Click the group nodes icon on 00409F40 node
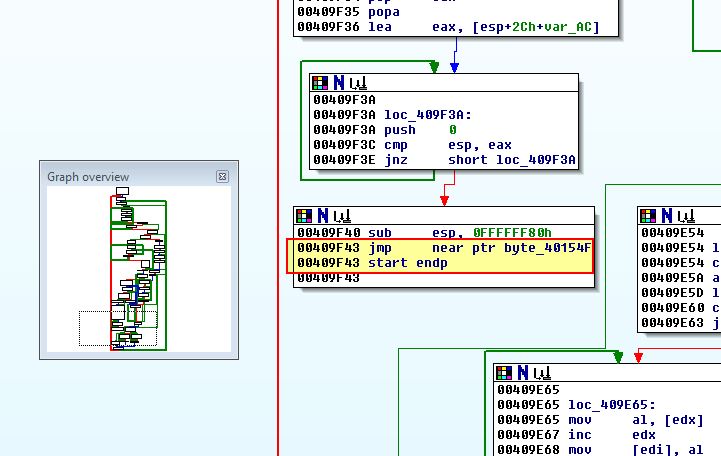This screenshot has width=721, height=456. 342,216
